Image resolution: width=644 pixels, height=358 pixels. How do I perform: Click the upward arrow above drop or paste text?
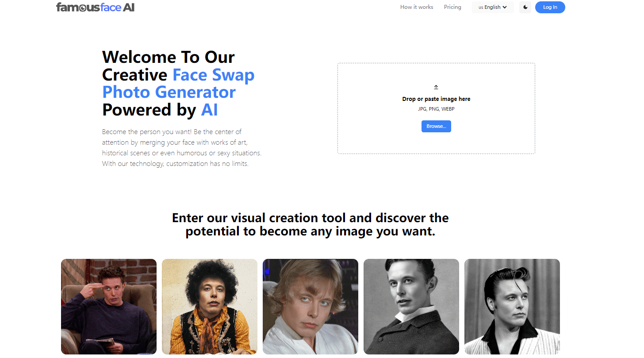point(436,87)
